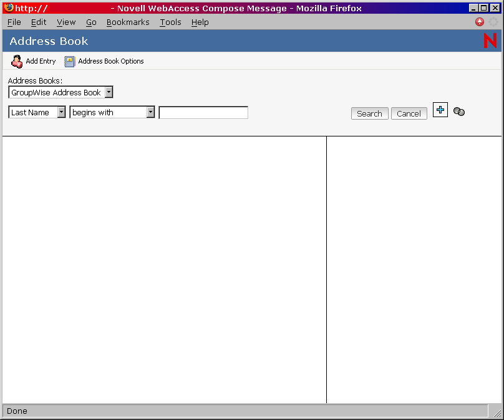Open the 'begins with' condition dropdown
The image size is (504, 420).
coord(112,112)
